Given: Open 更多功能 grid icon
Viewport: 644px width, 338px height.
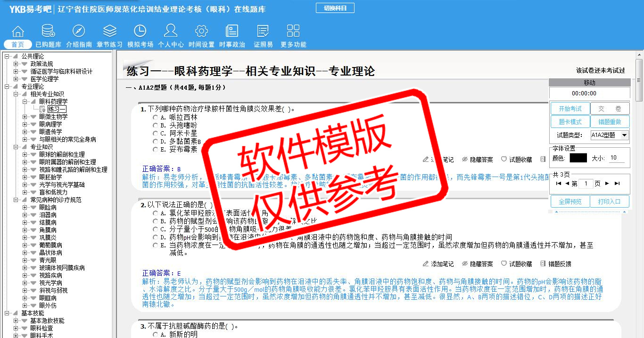Looking at the screenshot, I should coord(293,32).
